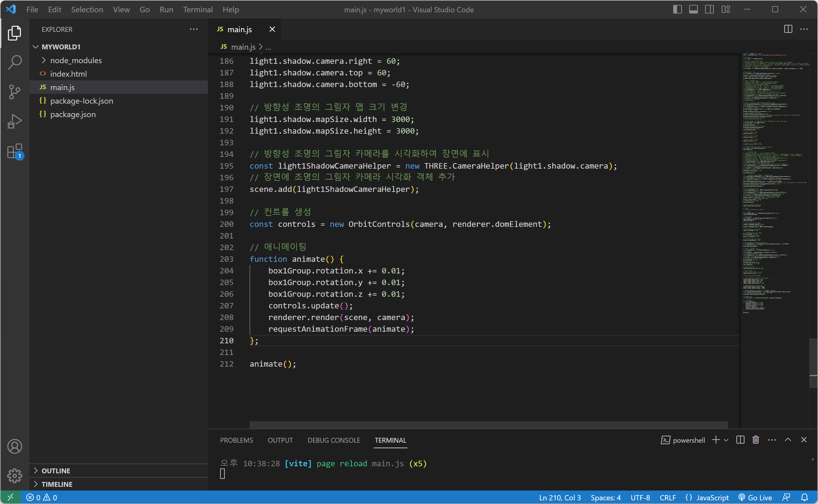Screen dimensions: 818x504
Task: Open the new terminal launch profile dropdown
Action: [726, 440]
